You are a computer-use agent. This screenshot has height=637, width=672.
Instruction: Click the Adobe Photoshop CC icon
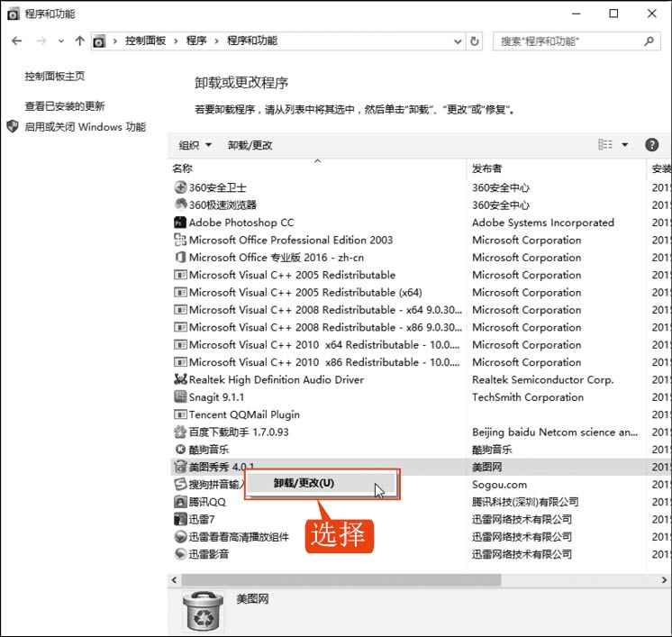click(180, 222)
